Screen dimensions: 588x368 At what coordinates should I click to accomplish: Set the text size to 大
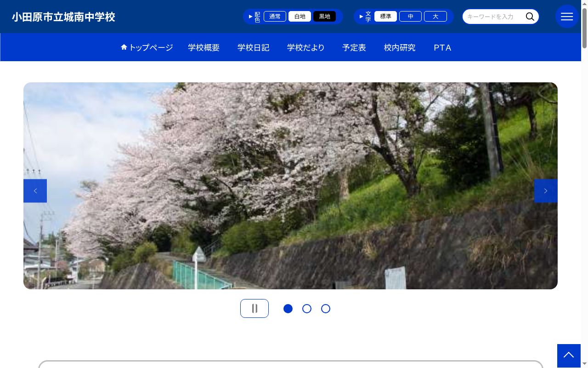435,17
